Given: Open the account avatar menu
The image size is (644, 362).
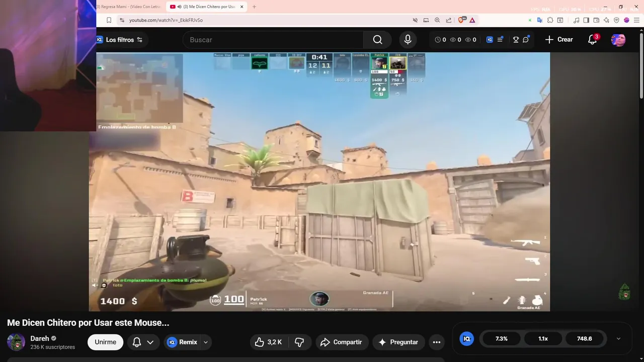Looking at the screenshot, I should [x=618, y=40].
